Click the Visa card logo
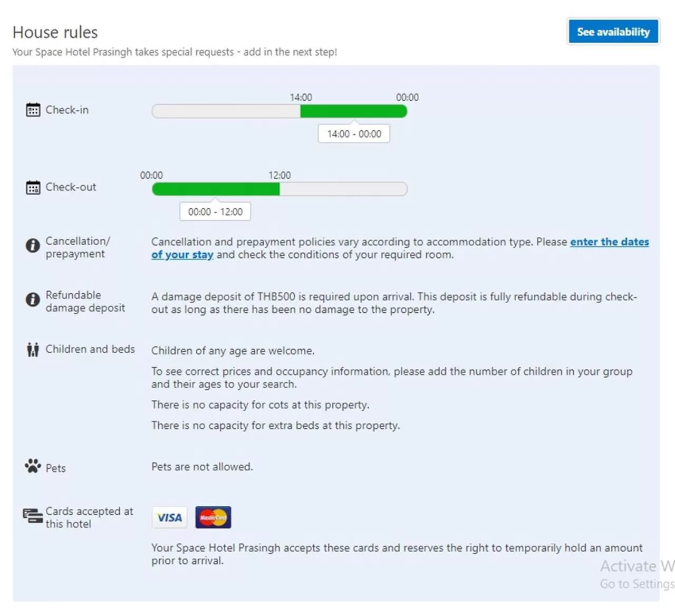The width and height of the screenshot is (675, 616). point(169,517)
